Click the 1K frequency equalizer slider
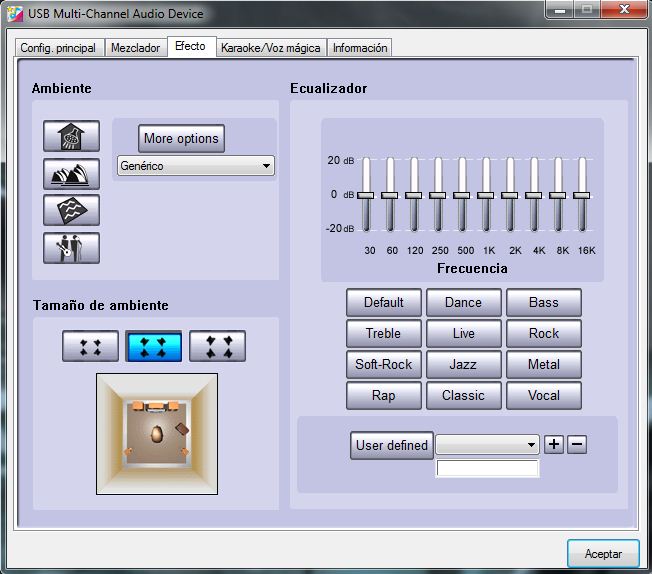The image size is (652, 574). pyautogui.click(x=485, y=195)
